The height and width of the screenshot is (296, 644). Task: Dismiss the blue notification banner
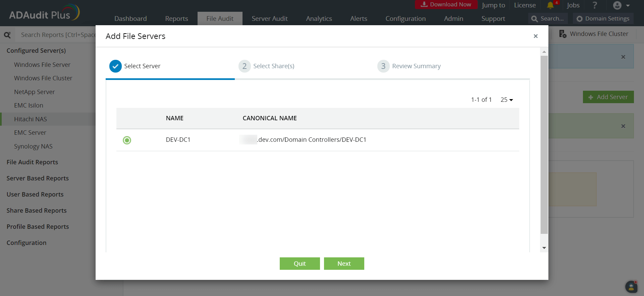(x=623, y=57)
